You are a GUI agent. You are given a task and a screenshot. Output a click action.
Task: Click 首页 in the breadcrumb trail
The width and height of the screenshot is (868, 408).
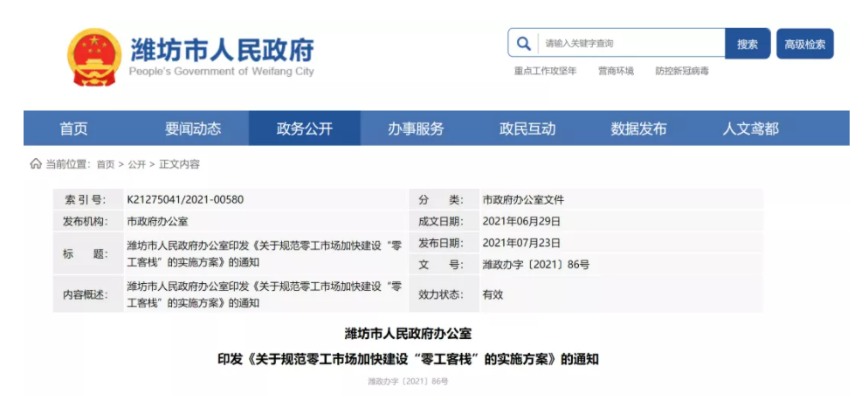pyautogui.click(x=105, y=164)
